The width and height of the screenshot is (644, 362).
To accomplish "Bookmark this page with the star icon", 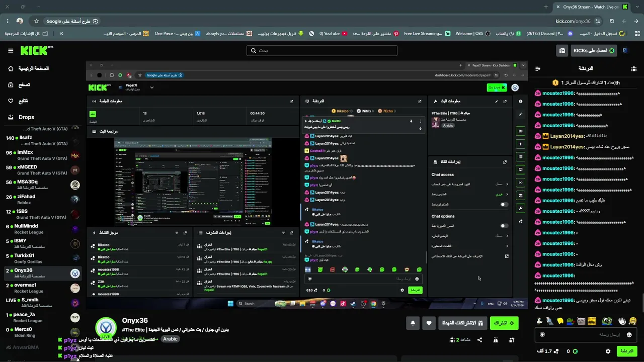I will [36, 21].
